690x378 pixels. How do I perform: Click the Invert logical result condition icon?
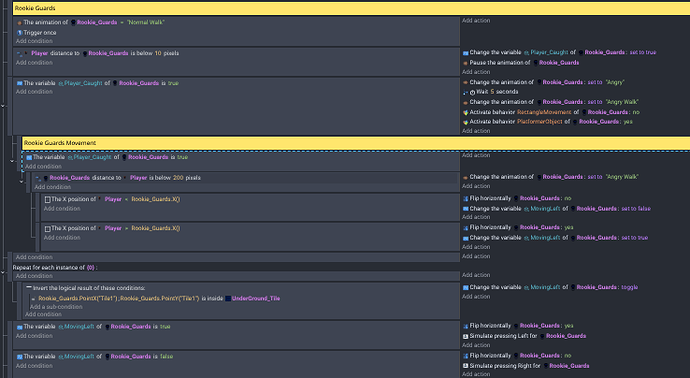29,288
